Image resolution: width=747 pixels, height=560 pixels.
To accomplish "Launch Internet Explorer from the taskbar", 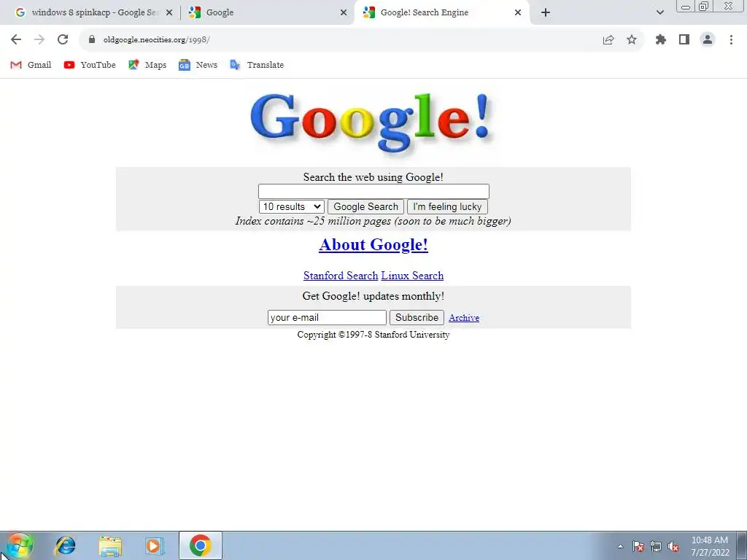I will tap(65, 545).
